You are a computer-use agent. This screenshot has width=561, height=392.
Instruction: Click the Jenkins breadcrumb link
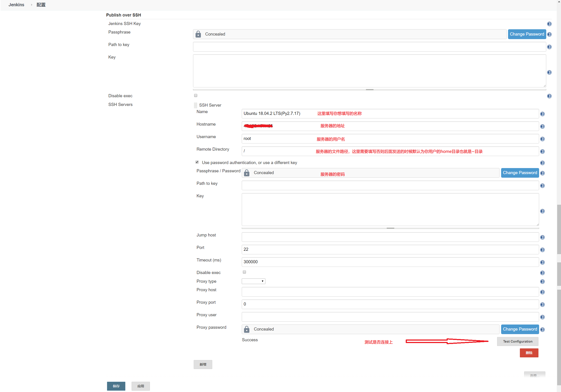click(x=16, y=5)
